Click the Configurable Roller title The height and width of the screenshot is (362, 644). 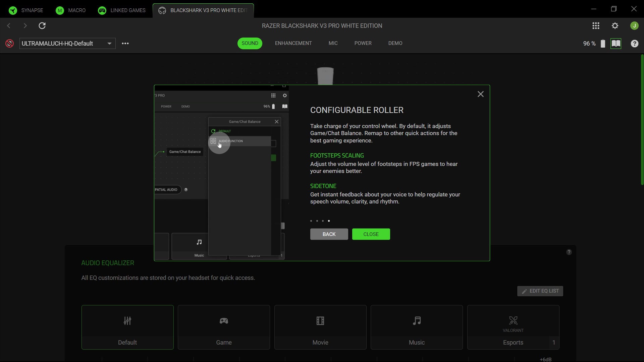[357, 110]
